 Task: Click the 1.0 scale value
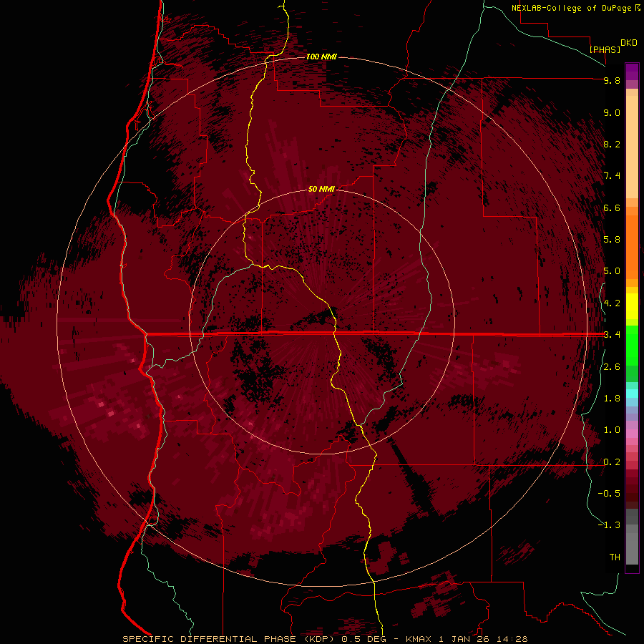pyautogui.click(x=612, y=430)
